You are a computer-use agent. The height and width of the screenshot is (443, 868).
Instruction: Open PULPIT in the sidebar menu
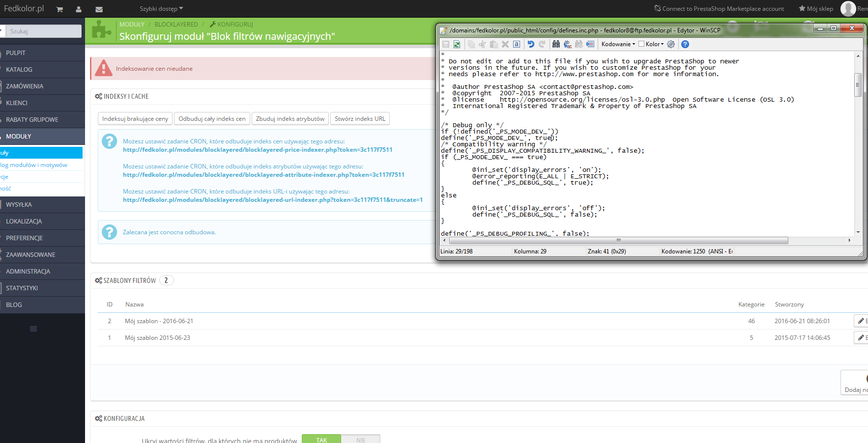pyautogui.click(x=42, y=53)
